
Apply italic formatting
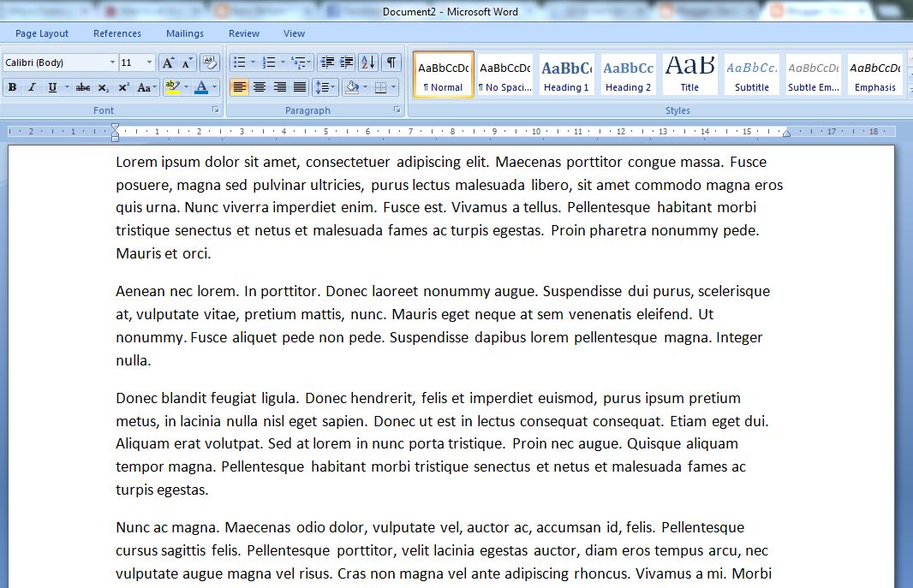(x=31, y=87)
